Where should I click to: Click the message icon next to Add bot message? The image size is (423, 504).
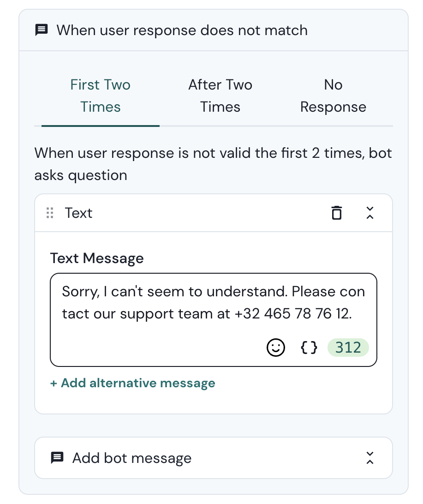point(57,458)
